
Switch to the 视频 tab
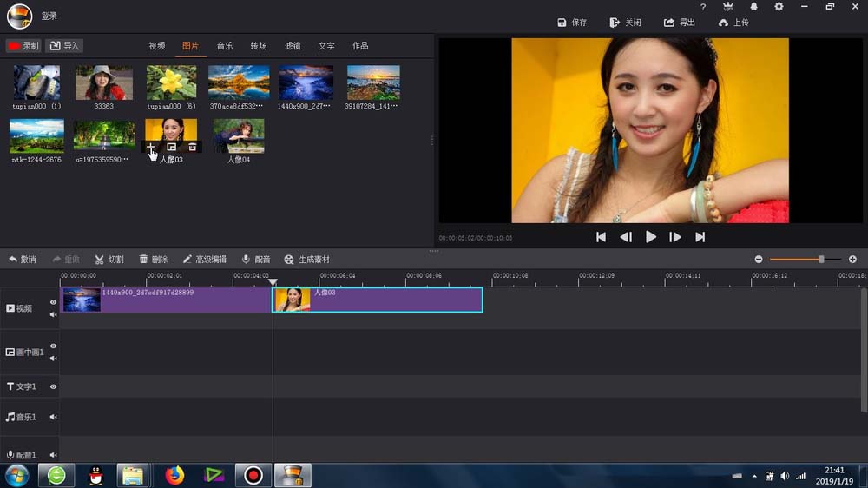[156, 46]
